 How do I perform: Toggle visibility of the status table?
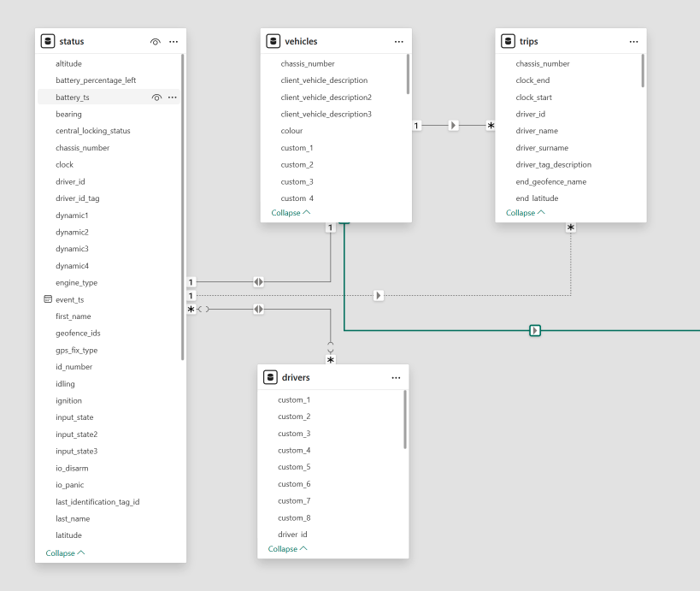pyautogui.click(x=155, y=41)
